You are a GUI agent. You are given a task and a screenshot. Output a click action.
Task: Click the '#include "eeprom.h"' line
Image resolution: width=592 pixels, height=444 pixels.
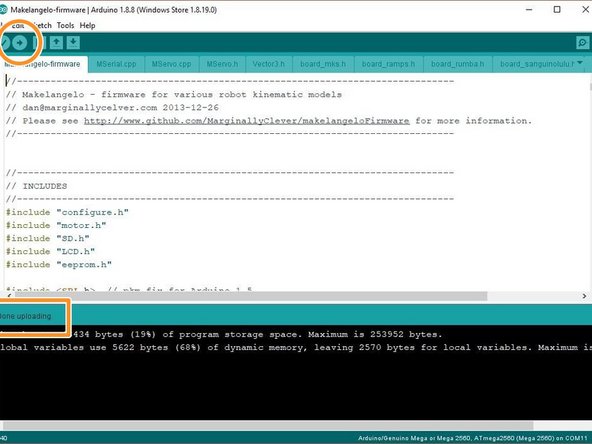coord(59,265)
